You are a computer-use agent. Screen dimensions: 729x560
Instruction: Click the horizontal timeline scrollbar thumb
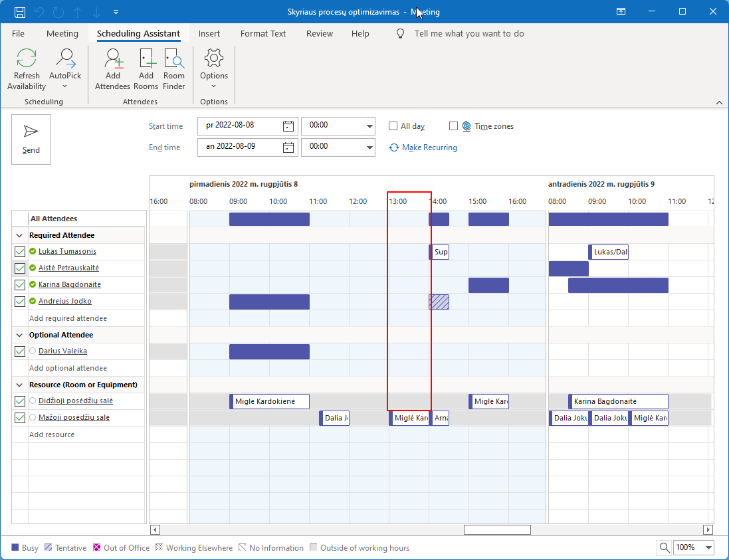click(497, 529)
